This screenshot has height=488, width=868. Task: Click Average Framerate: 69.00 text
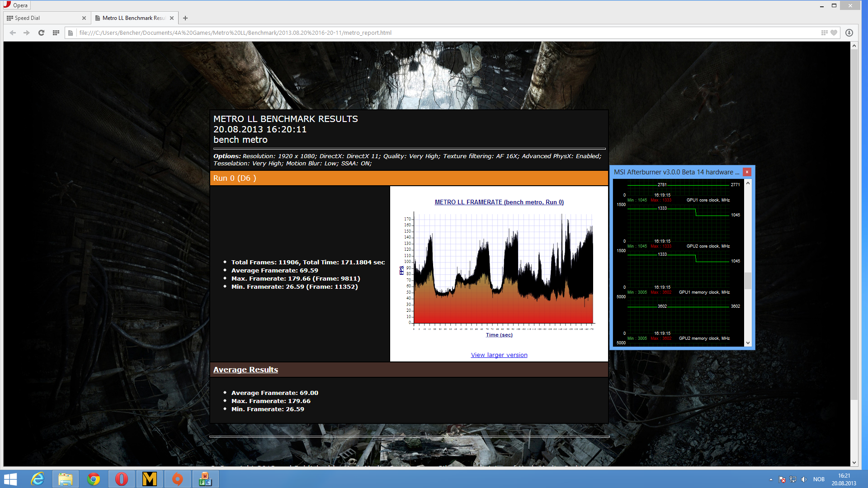tap(275, 393)
